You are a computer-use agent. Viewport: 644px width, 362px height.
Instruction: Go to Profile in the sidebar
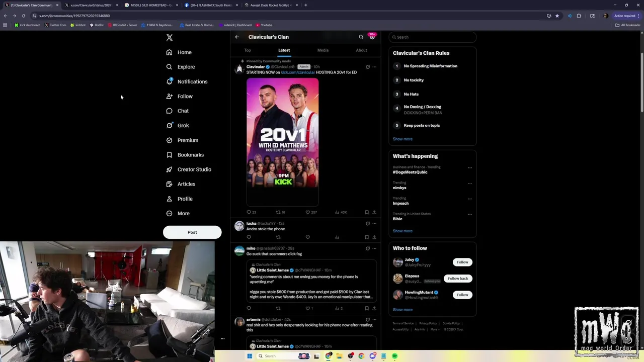point(180,199)
